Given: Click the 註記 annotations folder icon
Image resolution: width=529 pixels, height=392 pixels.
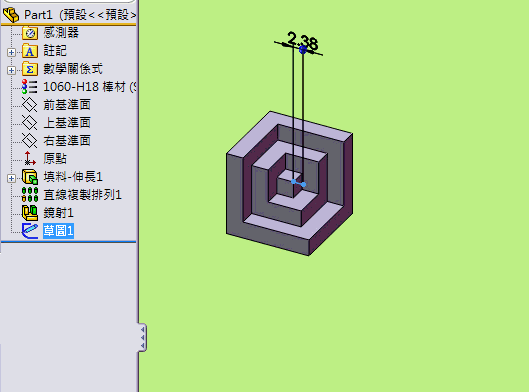Looking at the screenshot, I should pyautogui.click(x=30, y=51).
